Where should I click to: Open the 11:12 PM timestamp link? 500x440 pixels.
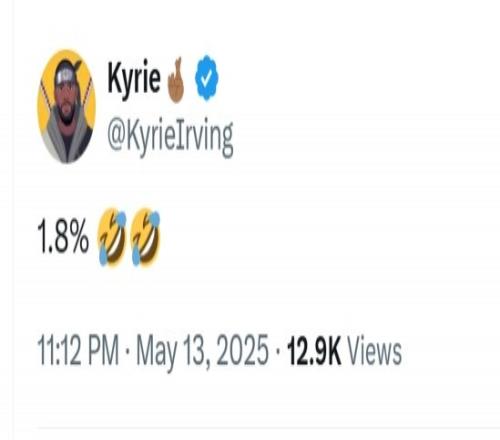pyautogui.click(x=78, y=351)
